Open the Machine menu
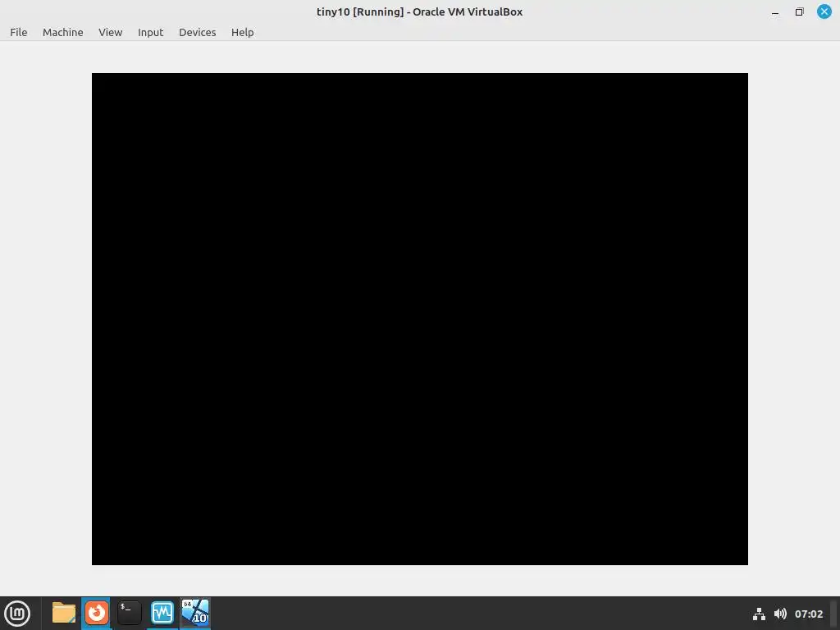The image size is (840, 630). [62, 32]
